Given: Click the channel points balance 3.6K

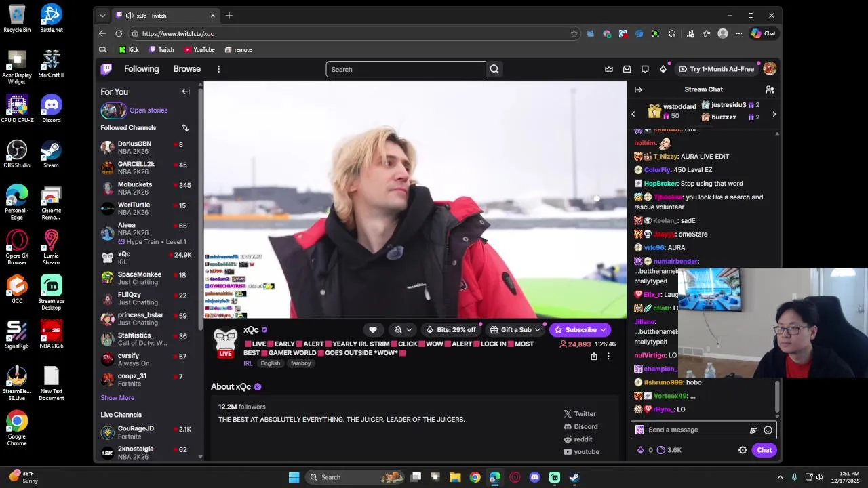Looking at the screenshot, I should coord(669,450).
